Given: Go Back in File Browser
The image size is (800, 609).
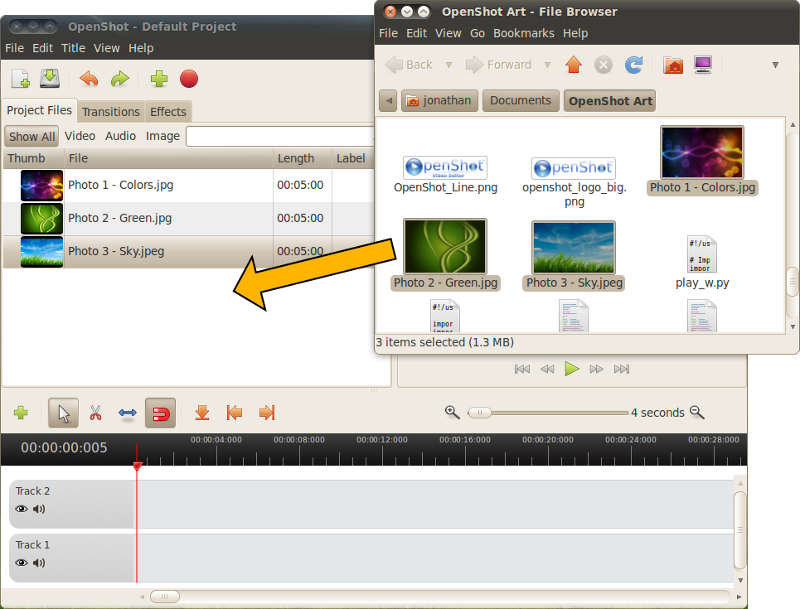Looking at the screenshot, I should tap(409, 65).
